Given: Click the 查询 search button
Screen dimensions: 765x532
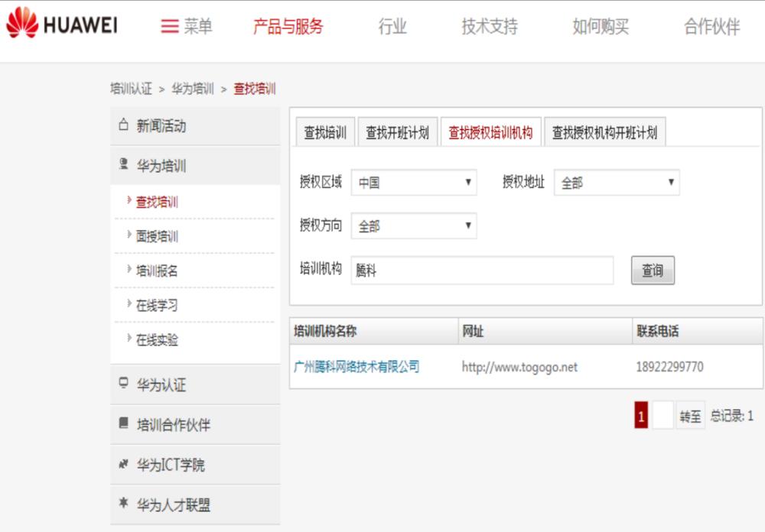Looking at the screenshot, I should coord(653,270).
